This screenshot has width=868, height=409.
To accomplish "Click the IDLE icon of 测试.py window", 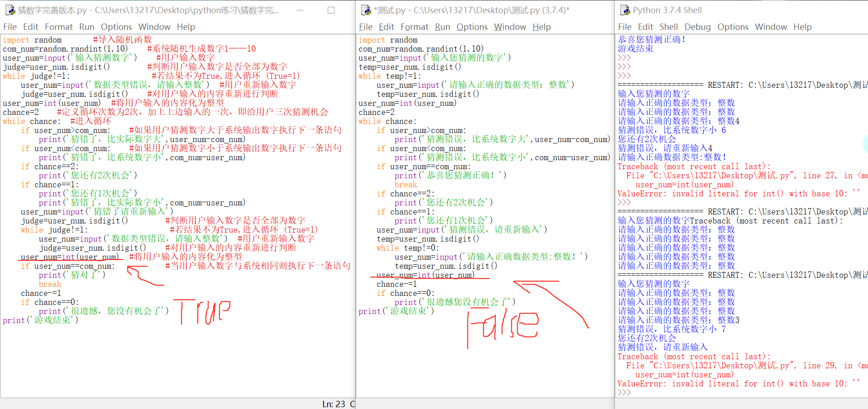I will 366,10.
